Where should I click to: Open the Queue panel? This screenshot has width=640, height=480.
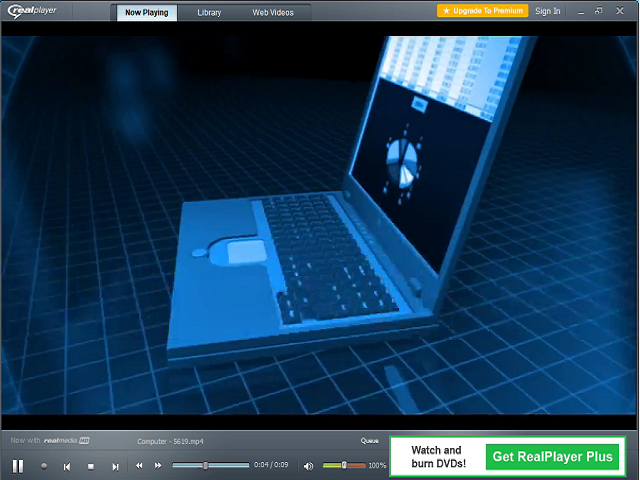click(369, 441)
